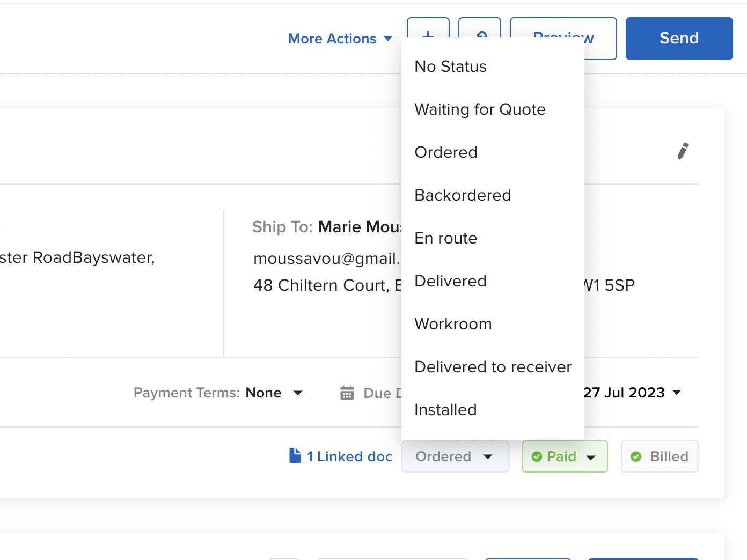
Task: Open the 27 Jul 2023 date dropdown
Action: [x=677, y=393]
